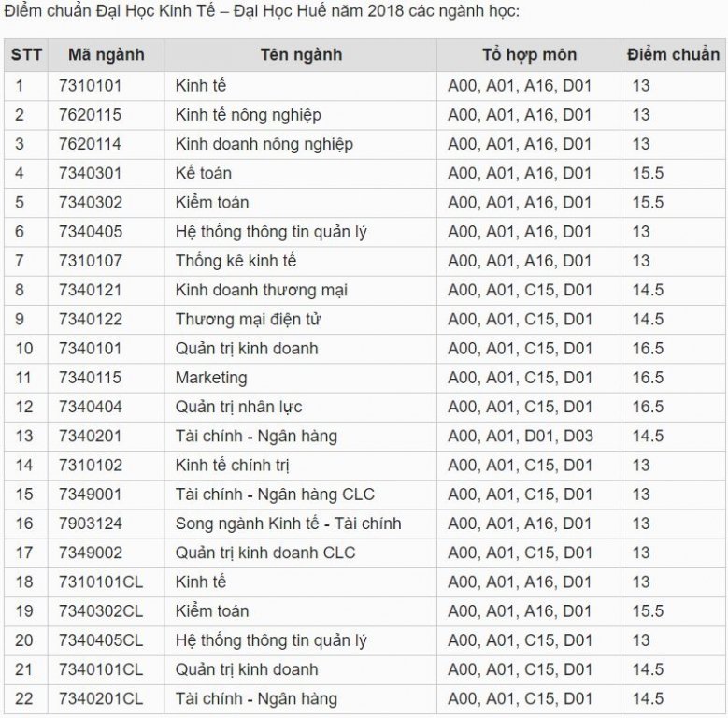Select major code 7340302 in row 5

[x=91, y=203]
